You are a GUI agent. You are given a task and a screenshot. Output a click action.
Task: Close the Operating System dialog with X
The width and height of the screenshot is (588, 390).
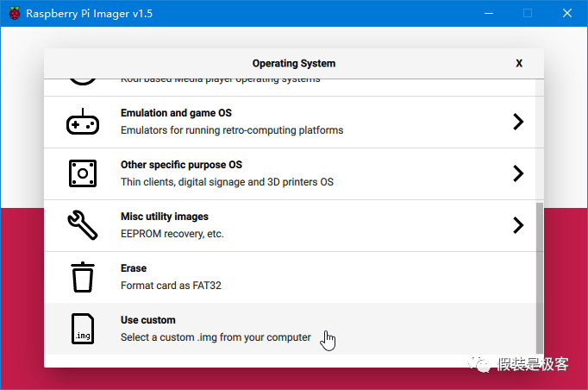519,63
